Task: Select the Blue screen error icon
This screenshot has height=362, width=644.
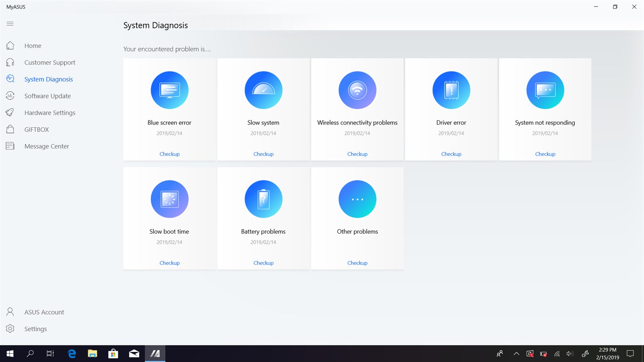Action: coord(169,90)
